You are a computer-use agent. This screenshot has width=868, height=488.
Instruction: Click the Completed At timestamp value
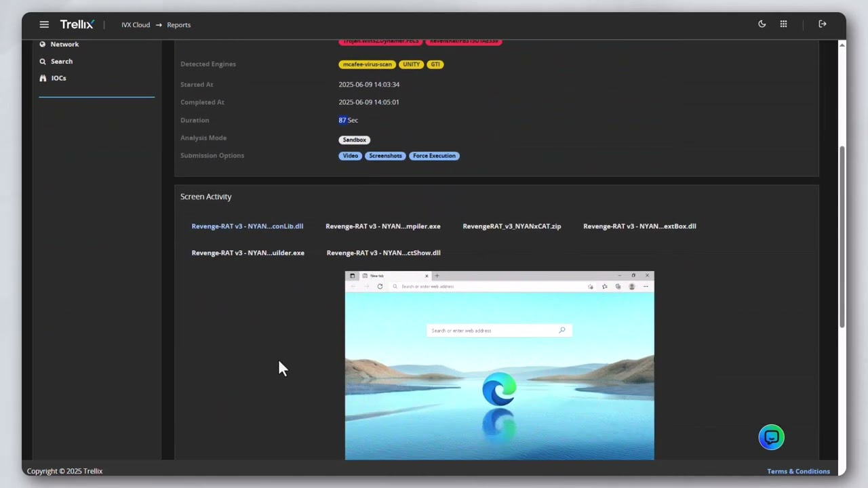(x=369, y=102)
